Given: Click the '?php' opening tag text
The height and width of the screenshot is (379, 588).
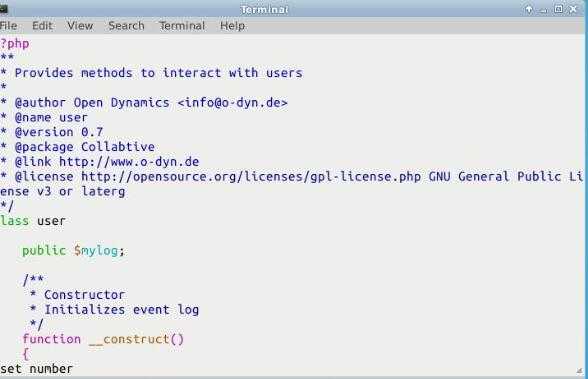Looking at the screenshot, I should tap(15, 44).
